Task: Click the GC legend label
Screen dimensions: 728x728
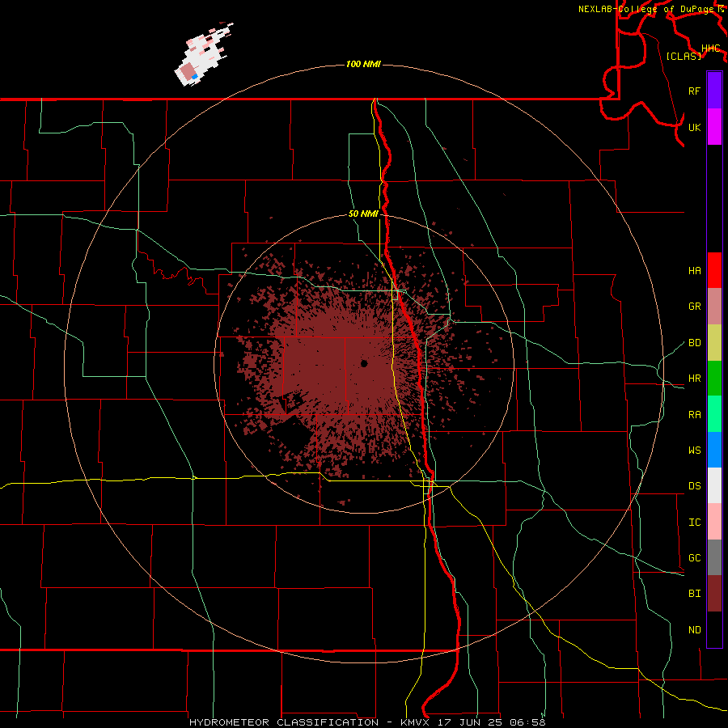Action: pyautogui.click(x=694, y=558)
